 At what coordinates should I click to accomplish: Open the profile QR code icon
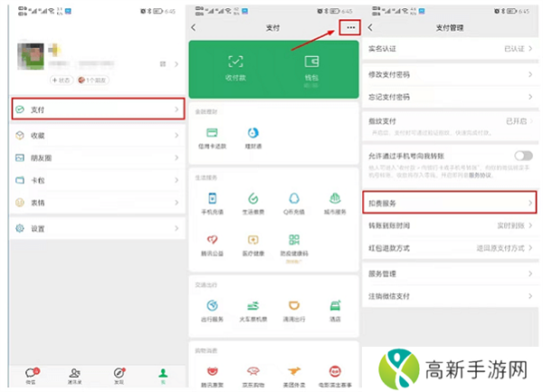pyautogui.click(x=163, y=64)
